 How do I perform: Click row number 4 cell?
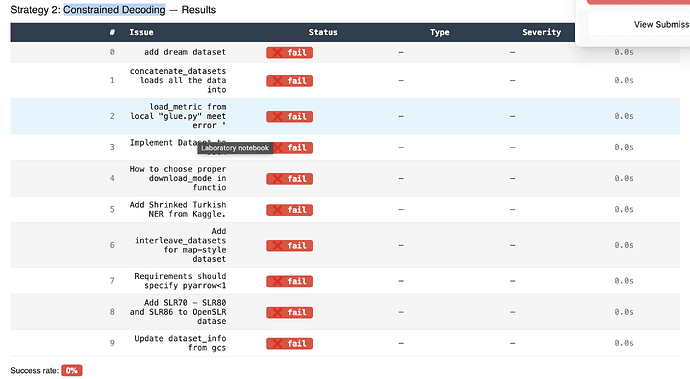point(112,178)
